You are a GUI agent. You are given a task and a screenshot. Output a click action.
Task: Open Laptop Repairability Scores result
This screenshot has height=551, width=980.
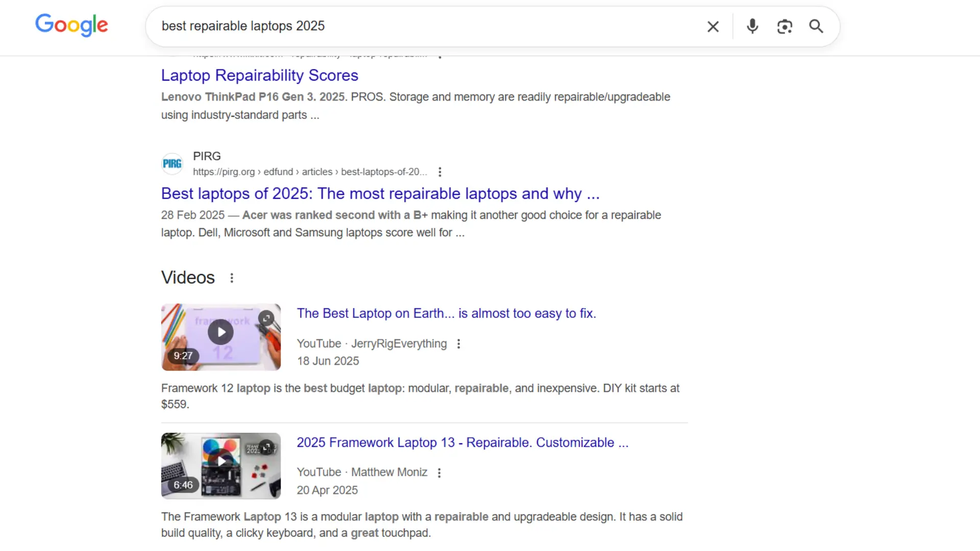click(259, 76)
